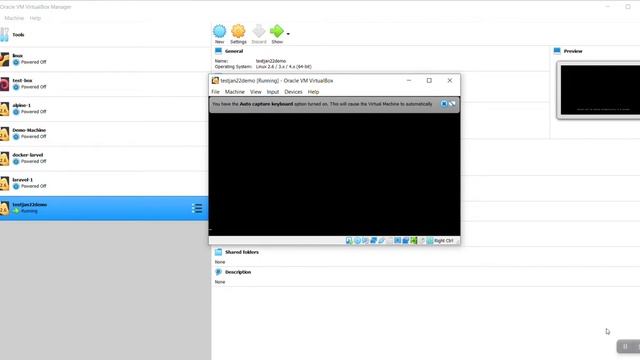Open the File menu of VM window
The image size is (640, 360).
pos(216,92)
